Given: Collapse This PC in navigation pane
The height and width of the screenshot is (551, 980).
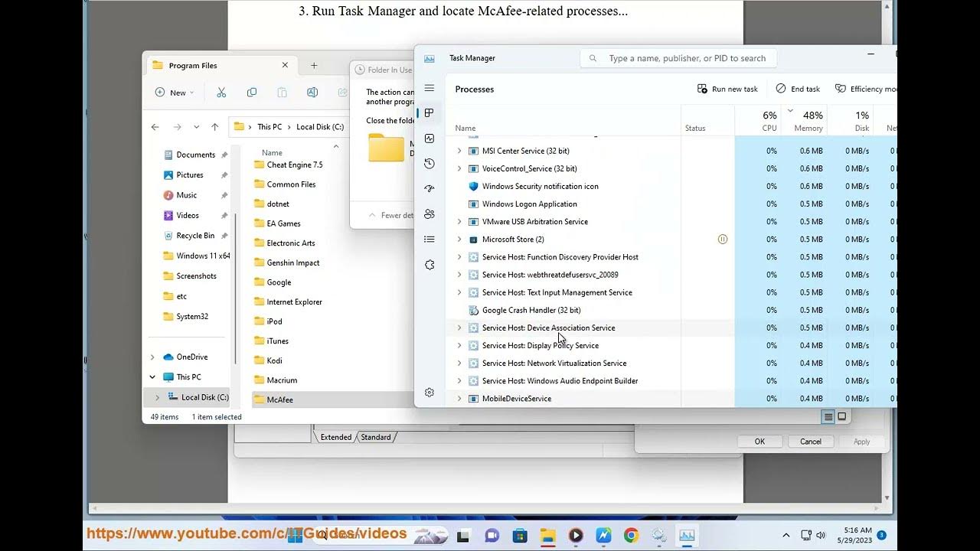Looking at the screenshot, I should pos(152,377).
